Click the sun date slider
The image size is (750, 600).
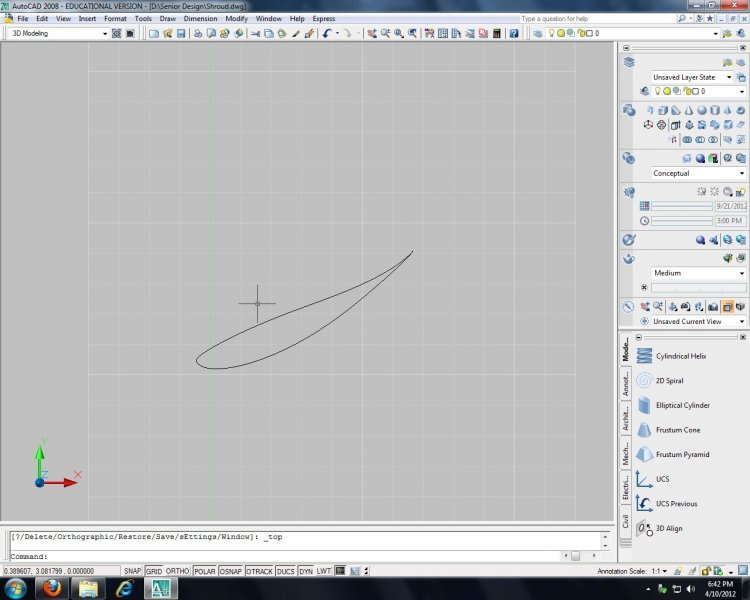(x=682, y=206)
